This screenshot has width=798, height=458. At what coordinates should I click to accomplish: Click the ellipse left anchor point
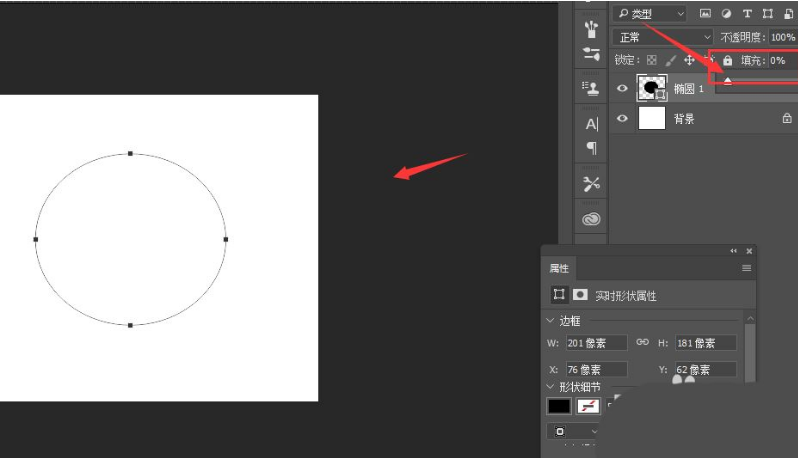tap(36, 239)
